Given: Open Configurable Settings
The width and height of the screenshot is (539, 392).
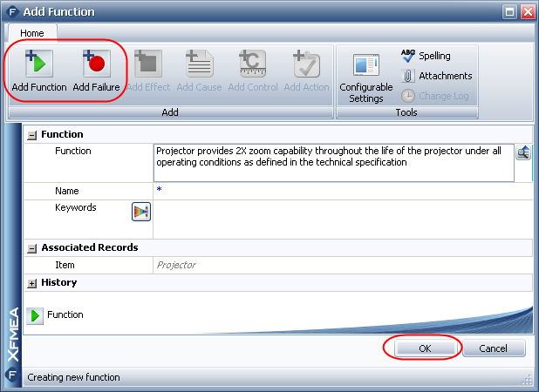Looking at the screenshot, I should (365, 74).
